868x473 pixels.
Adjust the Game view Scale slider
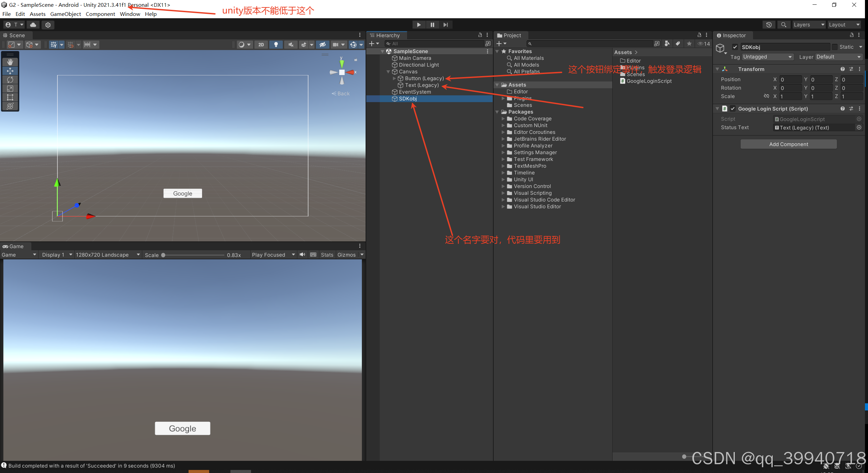point(164,255)
